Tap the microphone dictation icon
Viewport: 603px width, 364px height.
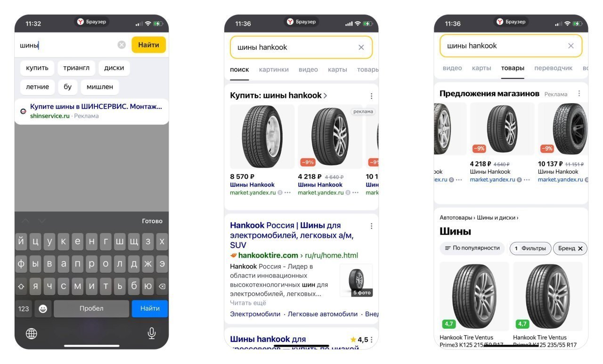(152, 333)
